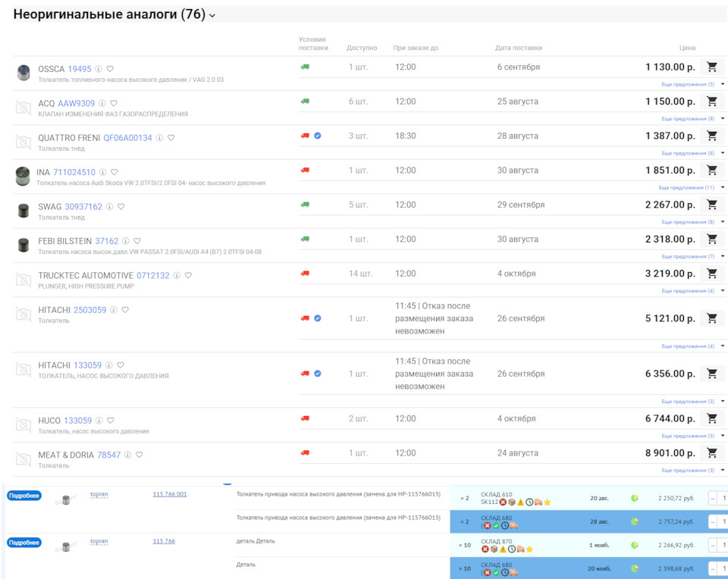
Task: Open article link 711024510
Action: point(74,172)
